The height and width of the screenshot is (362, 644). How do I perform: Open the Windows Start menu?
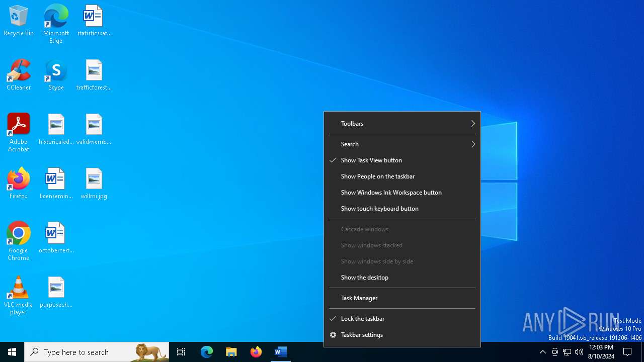tap(12, 352)
